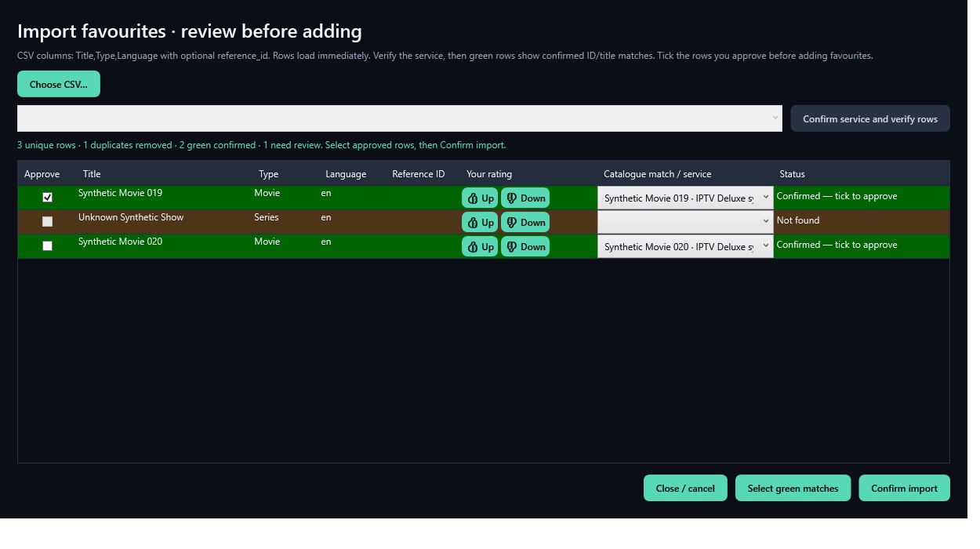
Task: Click Confirm service and verify rows
Action: pos(870,118)
